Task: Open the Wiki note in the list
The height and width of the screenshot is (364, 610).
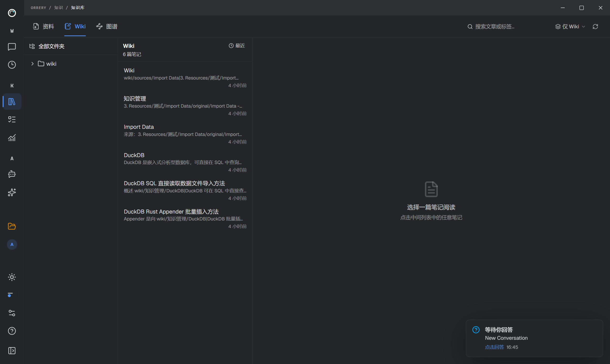Action: [x=185, y=78]
